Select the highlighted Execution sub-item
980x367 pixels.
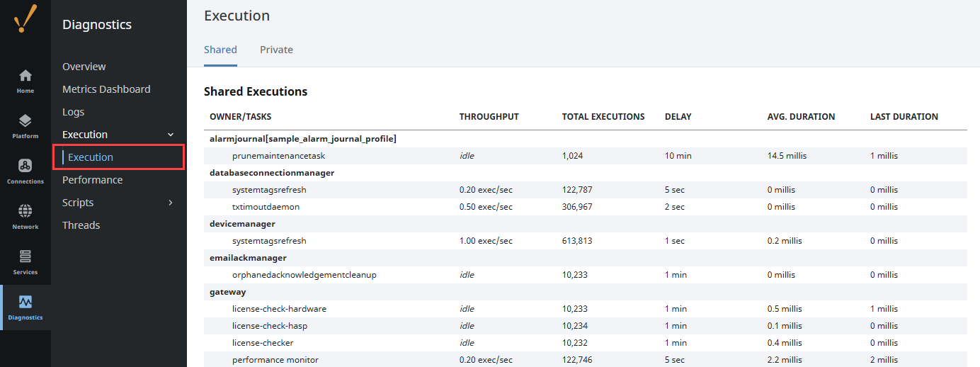point(91,157)
